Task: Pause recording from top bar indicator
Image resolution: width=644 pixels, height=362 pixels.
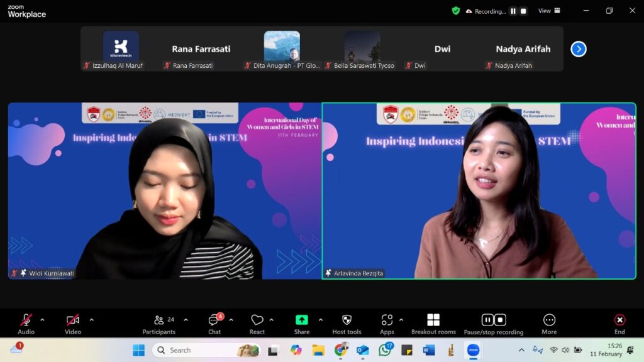Action: click(513, 11)
